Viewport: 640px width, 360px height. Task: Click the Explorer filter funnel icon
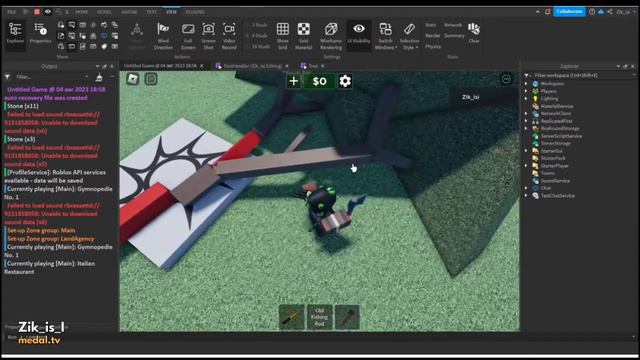527,76
